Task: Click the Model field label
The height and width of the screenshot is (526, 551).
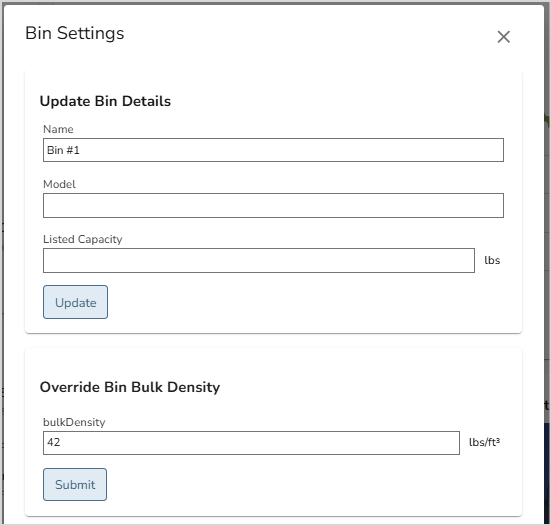Action: (x=59, y=184)
